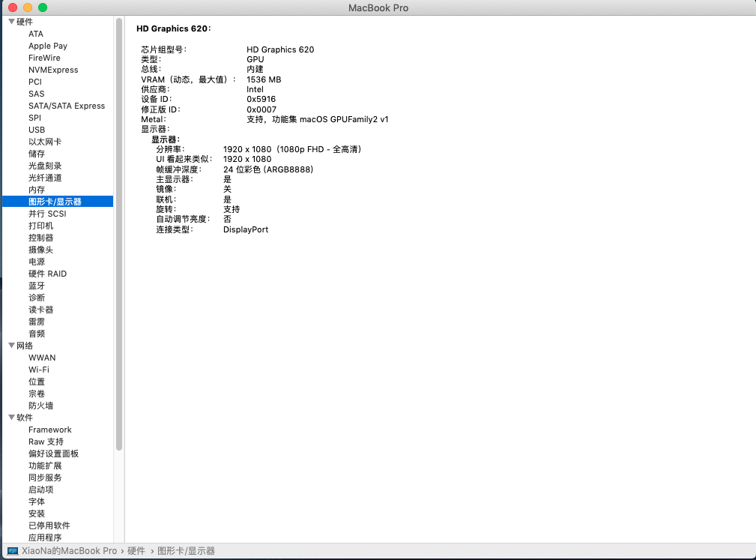
Task: Open the 内存 entry
Action: tap(37, 190)
